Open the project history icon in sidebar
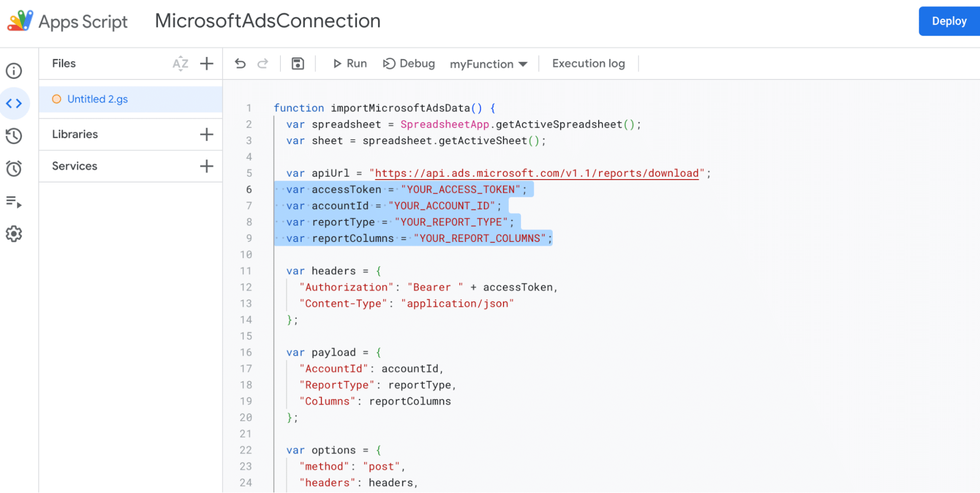This screenshot has width=980, height=493. (x=14, y=136)
